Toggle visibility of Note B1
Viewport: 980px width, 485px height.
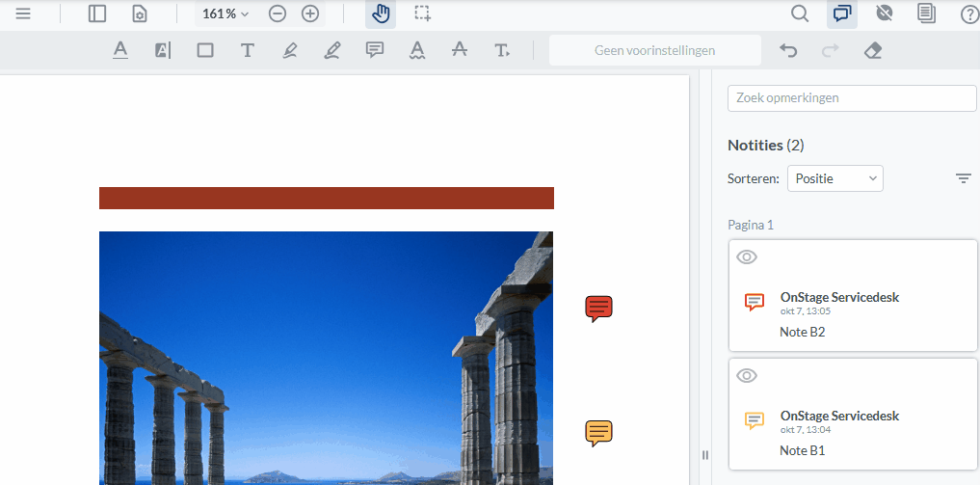(747, 375)
